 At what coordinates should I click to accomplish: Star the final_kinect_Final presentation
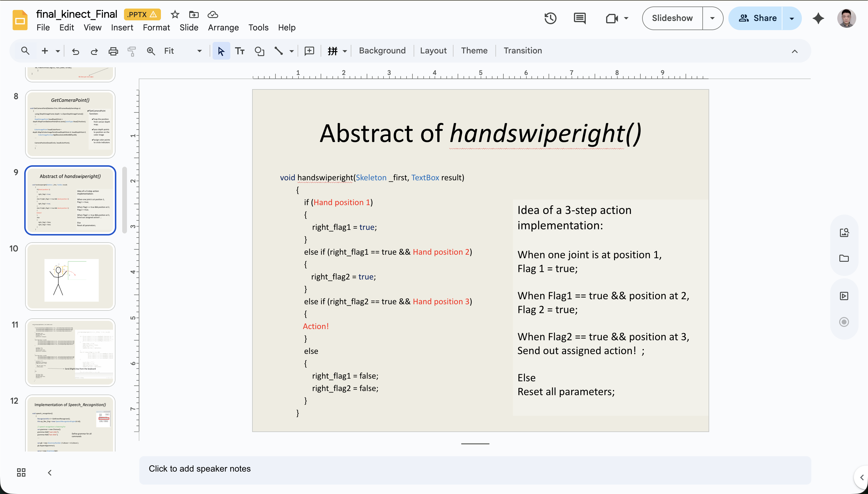175,14
